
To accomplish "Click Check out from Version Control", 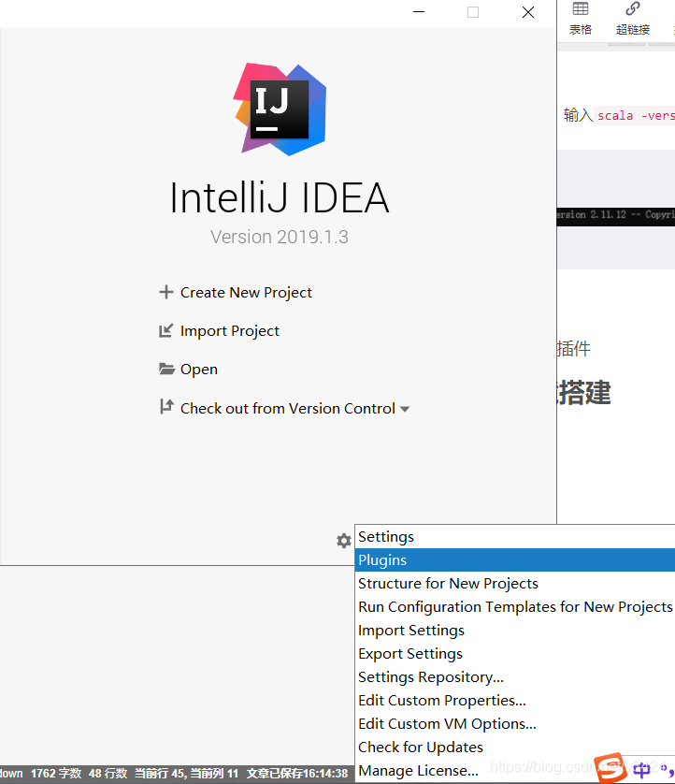I will tap(288, 409).
